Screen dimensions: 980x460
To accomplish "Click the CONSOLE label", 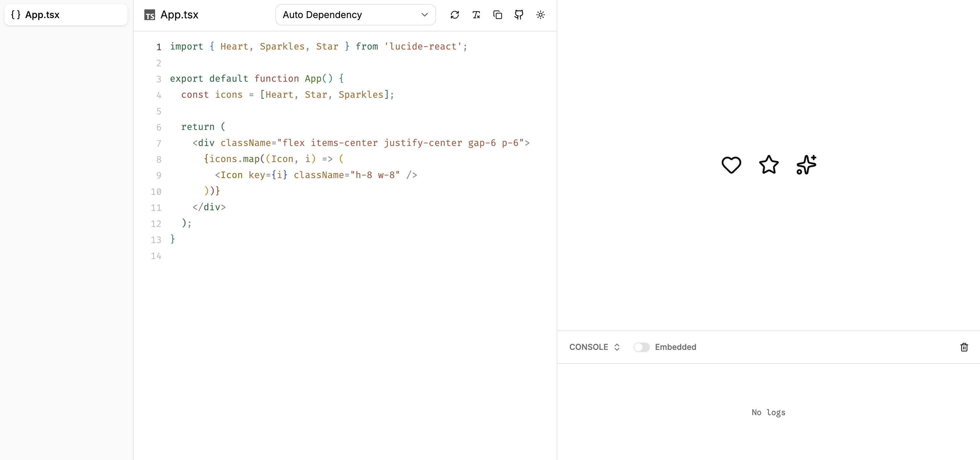I will (x=588, y=347).
